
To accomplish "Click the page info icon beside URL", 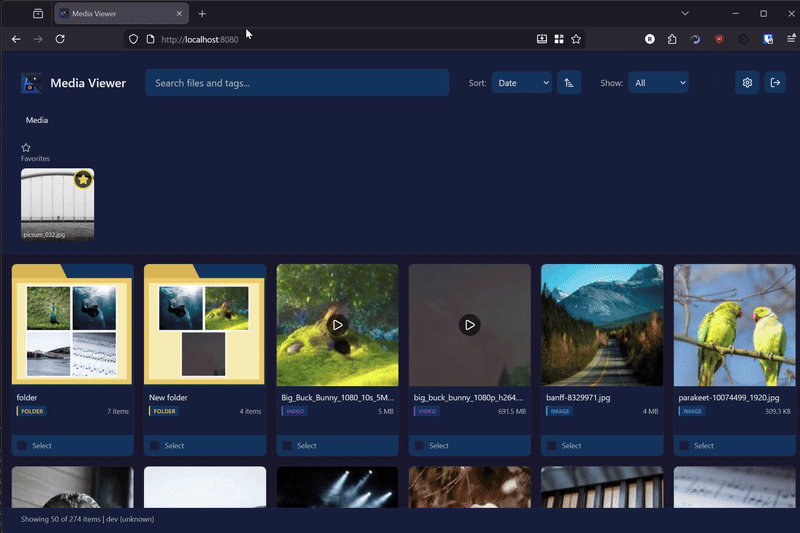I will pyautogui.click(x=151, y=39).
